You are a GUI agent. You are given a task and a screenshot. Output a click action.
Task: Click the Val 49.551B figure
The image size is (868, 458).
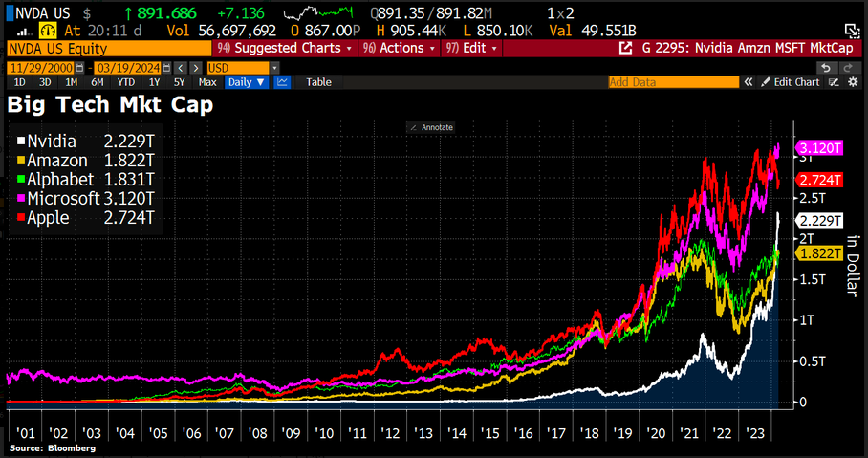(x=593, y=30)
